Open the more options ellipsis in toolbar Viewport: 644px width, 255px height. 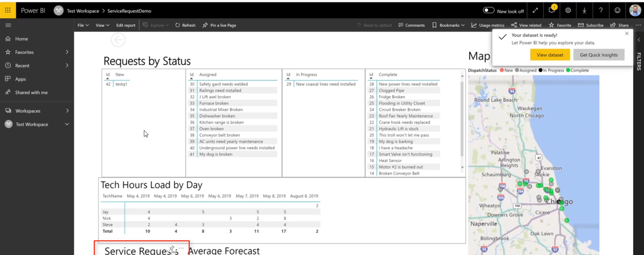click(638, 25)
